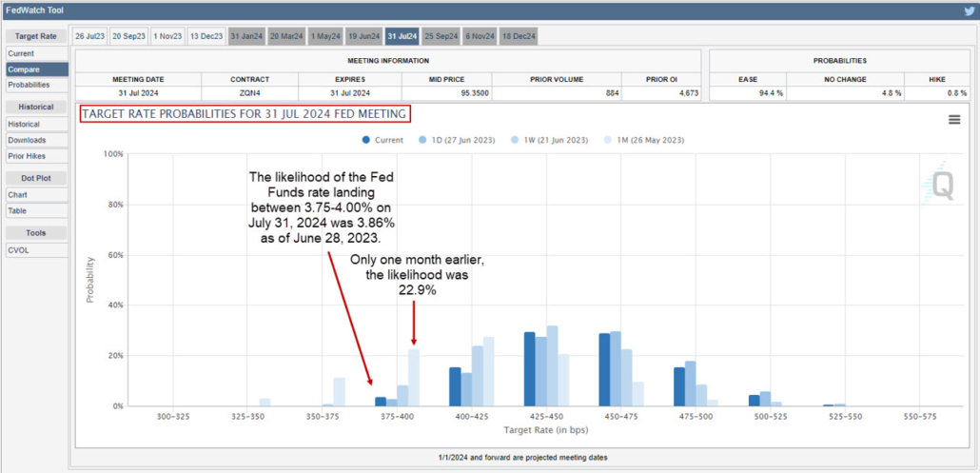This screenshot has width=980, height=473.
Task: Select the 19 Jun24 meeting tab
Action: point(363,36)
